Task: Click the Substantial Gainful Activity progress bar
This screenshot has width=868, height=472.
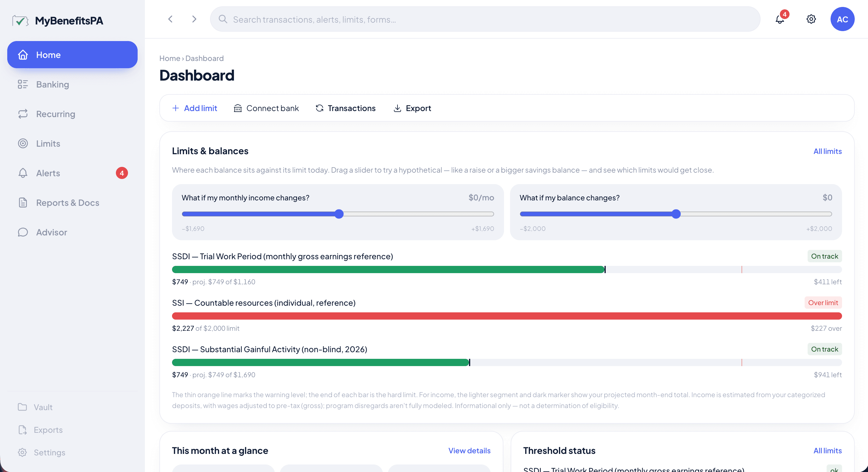Action: [x=507, y=362]
